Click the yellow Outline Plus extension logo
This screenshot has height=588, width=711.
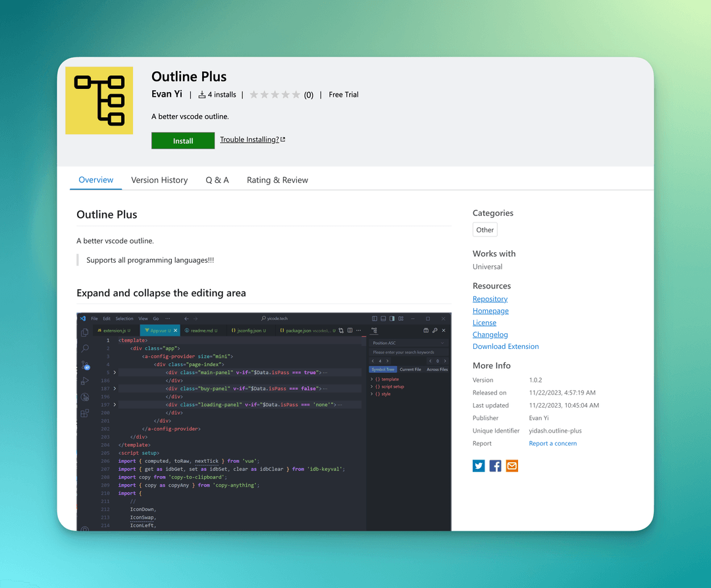(x=99, y=100)
